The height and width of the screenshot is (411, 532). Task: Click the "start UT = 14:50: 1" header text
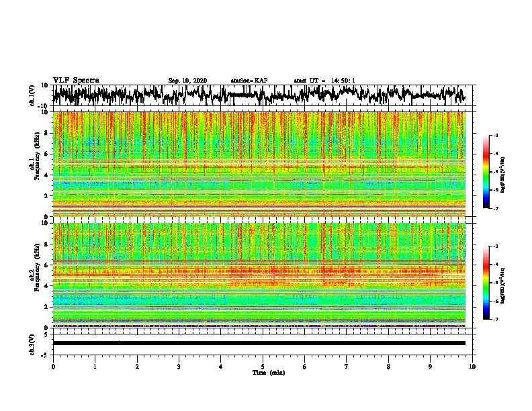324,81
